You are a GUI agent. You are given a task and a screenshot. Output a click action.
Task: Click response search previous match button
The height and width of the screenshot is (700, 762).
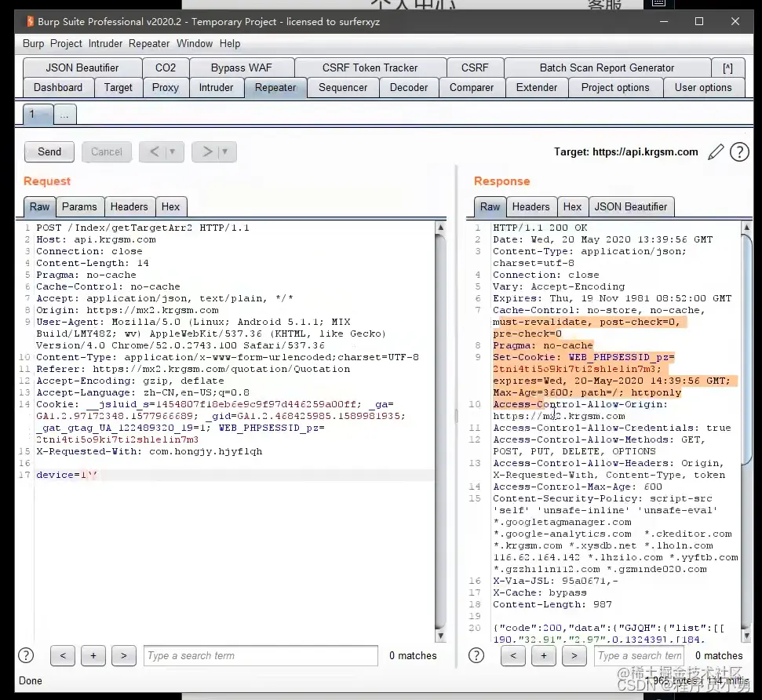[513, 656]
